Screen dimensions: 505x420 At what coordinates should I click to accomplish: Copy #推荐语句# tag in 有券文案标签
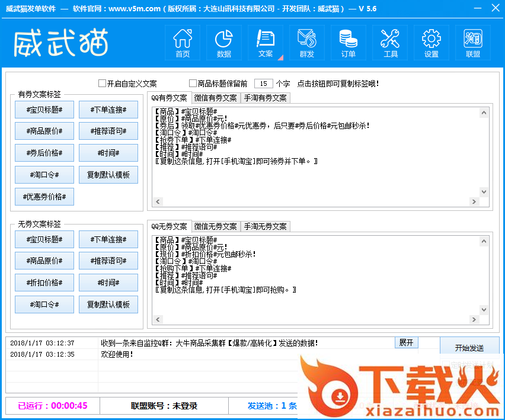tap(108, 131)
